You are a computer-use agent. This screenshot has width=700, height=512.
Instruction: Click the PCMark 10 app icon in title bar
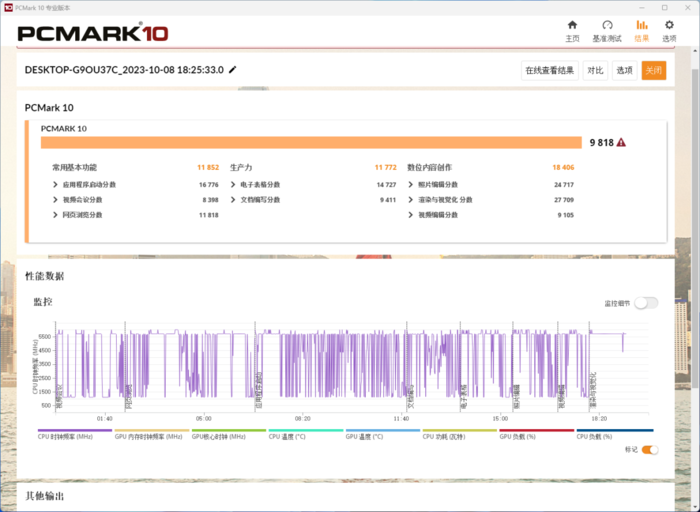point(8,8)
